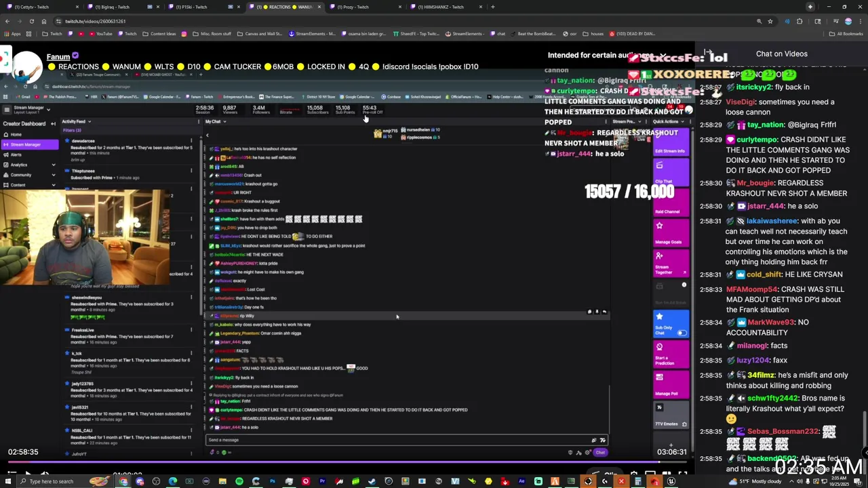Toggle the Sub Only Chat switch
The width and height of the screenshot is (868, 488).
point(681,333)
